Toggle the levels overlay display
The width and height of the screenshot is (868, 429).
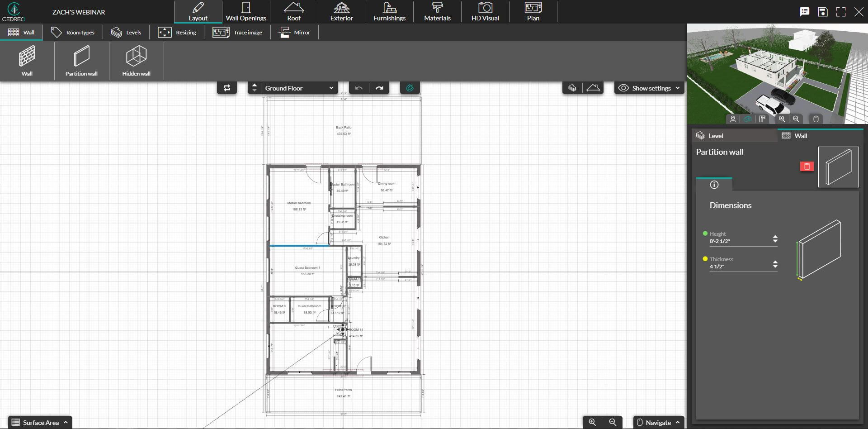[572, 87]
